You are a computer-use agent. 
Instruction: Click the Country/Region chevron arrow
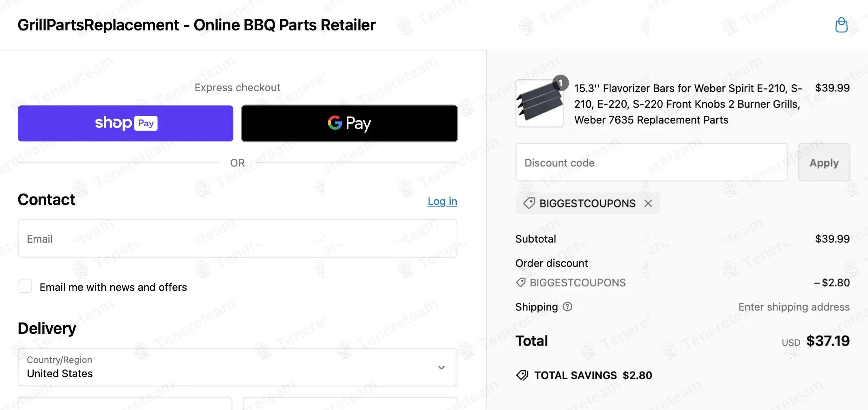click(x=441, y=367)
